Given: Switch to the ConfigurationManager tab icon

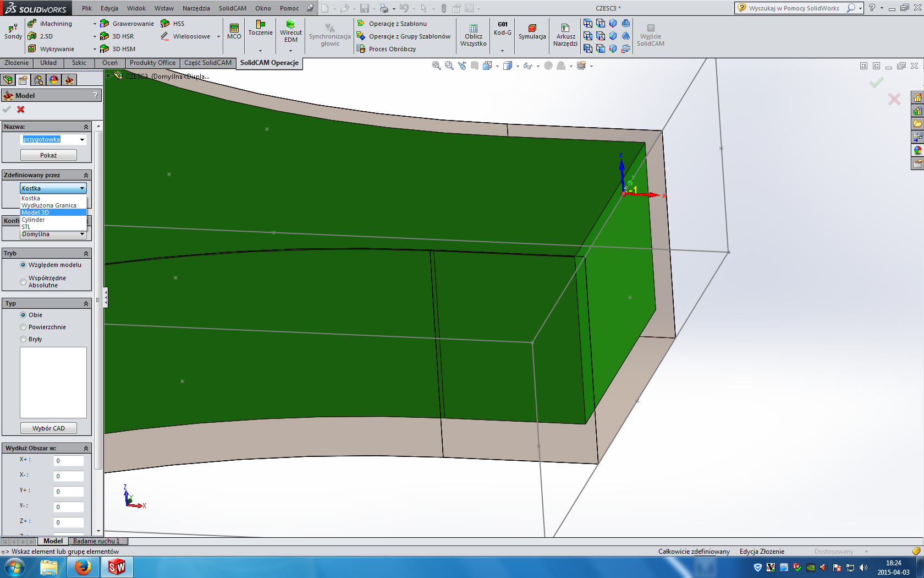Looking at the screenshot, I should click(x=38, y=80).
